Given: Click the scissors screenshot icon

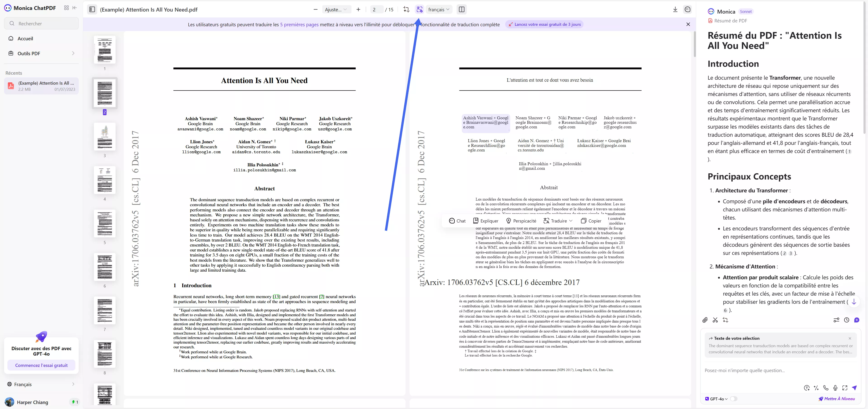Looking at the screenshot, I should tap(715, 320).
